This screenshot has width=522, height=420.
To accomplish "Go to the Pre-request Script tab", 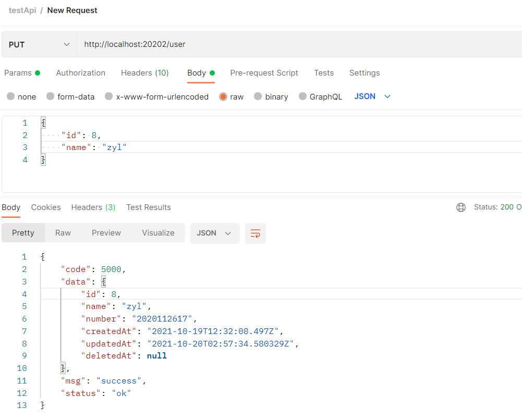I will point(264,73).
